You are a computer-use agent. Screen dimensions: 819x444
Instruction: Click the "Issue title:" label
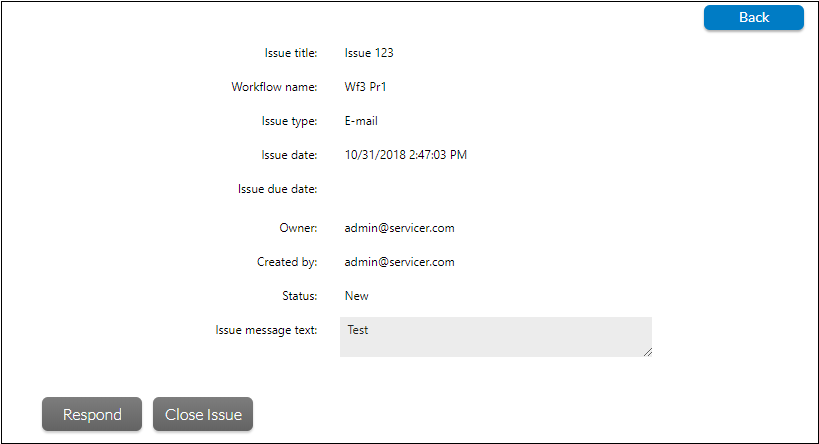(x=291, y=53)
